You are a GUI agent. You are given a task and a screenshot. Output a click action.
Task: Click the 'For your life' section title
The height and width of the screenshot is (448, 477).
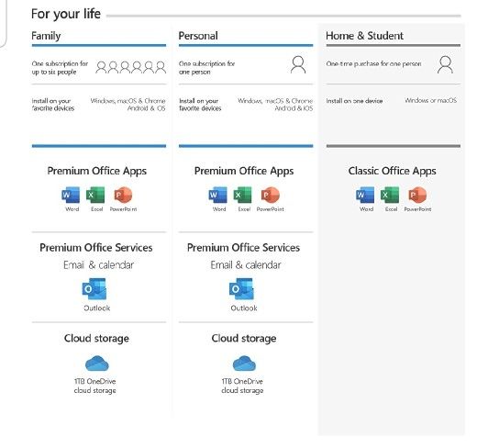(x=66, y=15)
